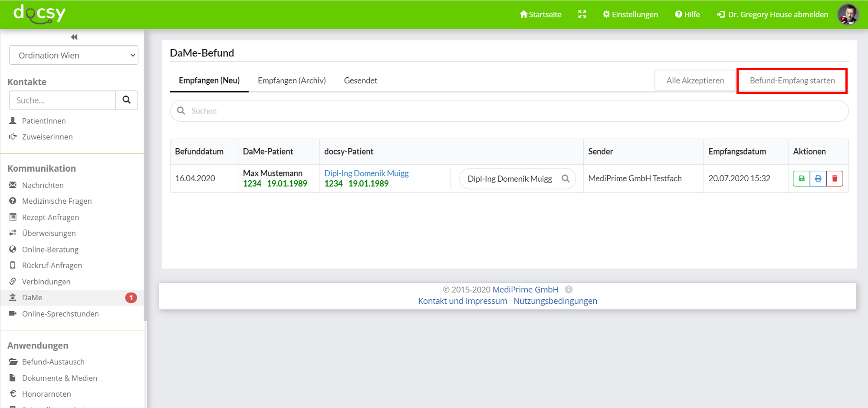Open the MediPrime GmbH footer link
This screenshot has height=408, width=868.
pos(525,289)
